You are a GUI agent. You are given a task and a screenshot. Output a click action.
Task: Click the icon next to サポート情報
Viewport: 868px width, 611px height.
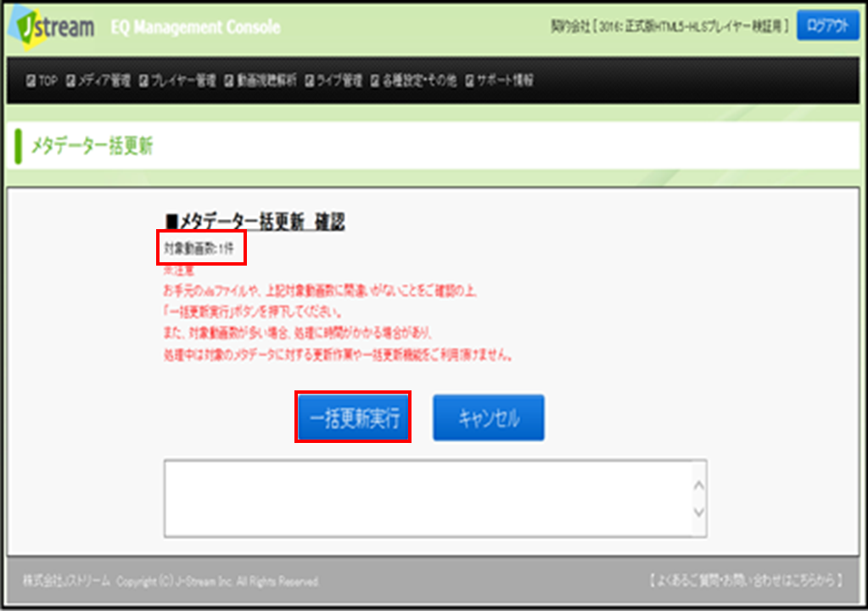tap(470, 81)
